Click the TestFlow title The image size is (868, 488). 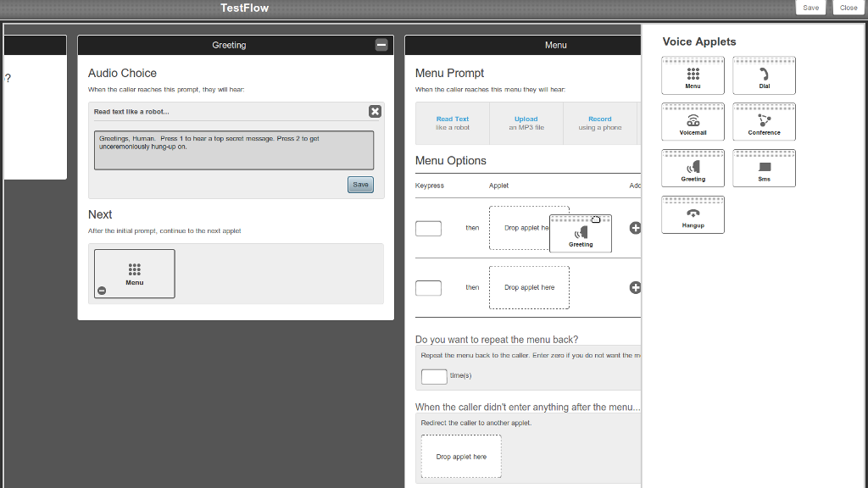(244, 8)
